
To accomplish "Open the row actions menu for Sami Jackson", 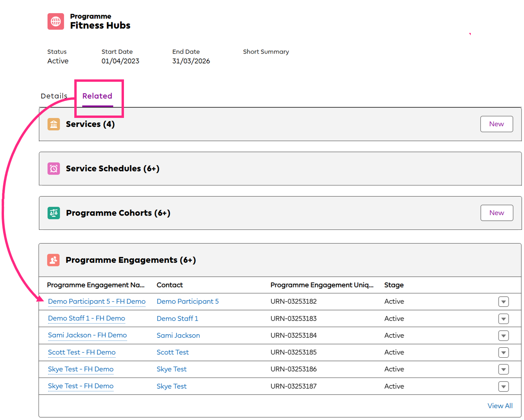I will click(503, 335).
